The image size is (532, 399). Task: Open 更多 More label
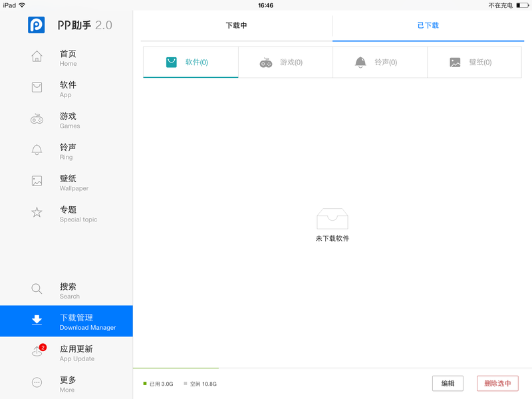(x=68, y=384)
